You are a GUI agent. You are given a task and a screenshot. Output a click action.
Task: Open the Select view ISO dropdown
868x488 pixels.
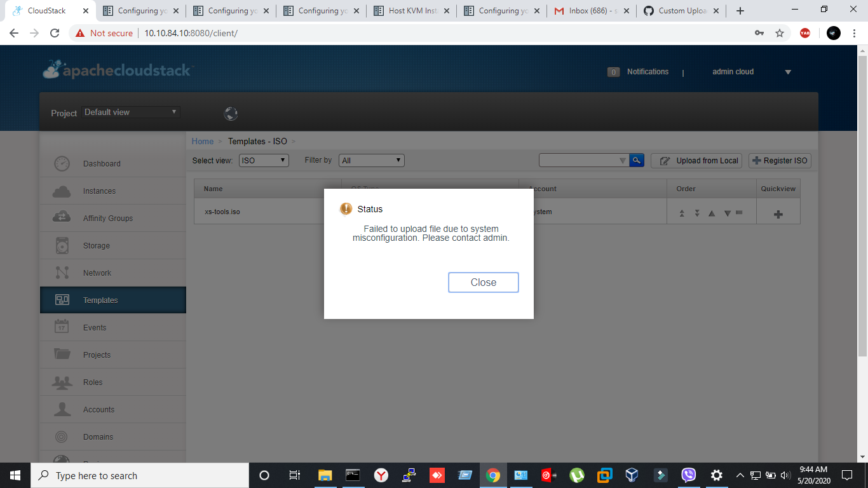[263, 160]
